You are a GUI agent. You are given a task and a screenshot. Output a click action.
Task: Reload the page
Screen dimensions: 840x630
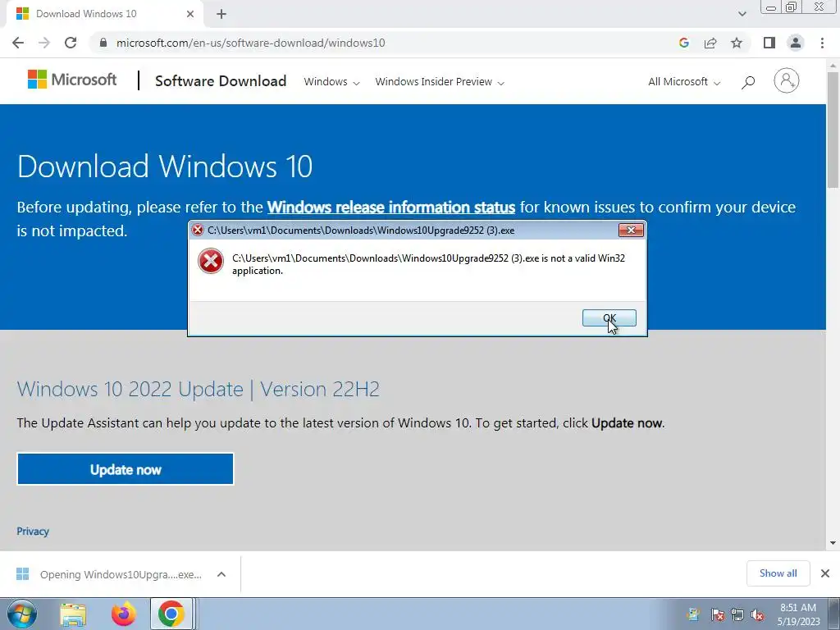pos(71,43)
